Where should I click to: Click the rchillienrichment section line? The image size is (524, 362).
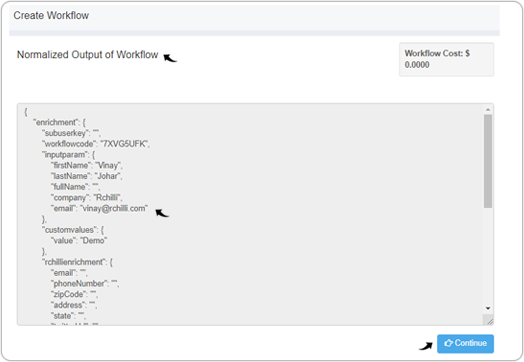(x=78, y=262)
